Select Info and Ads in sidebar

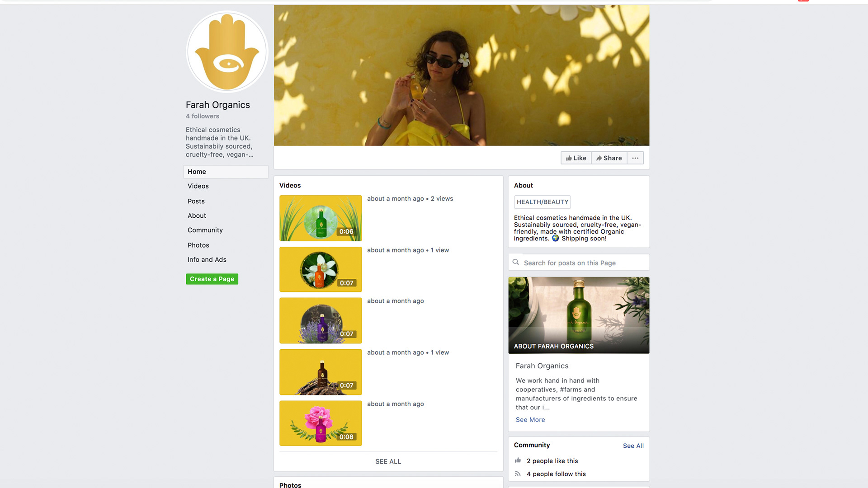[207, 259]
